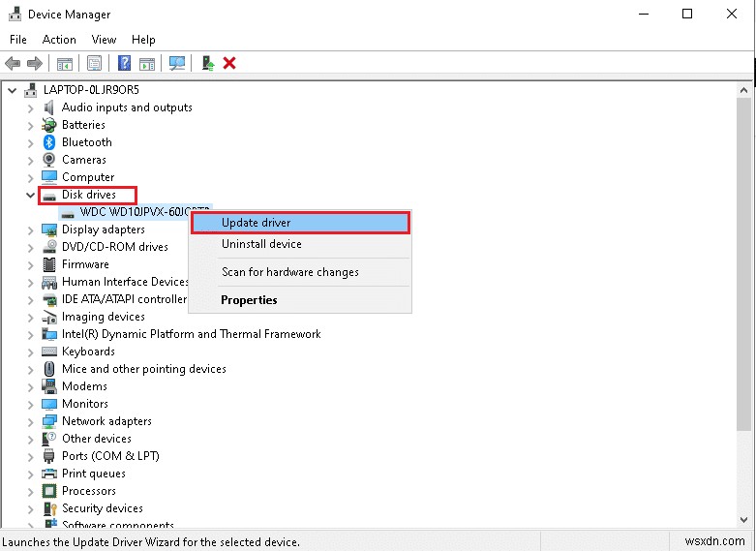Click the Computer monitor icon

pos(49,177)
